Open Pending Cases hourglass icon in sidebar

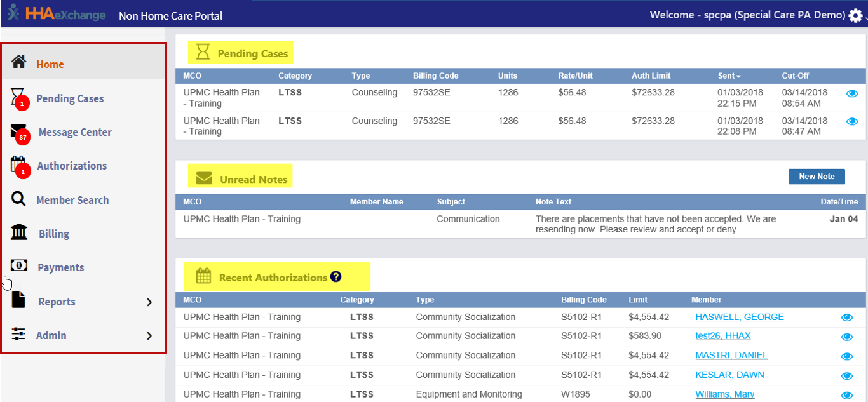[x=18, y=97]
